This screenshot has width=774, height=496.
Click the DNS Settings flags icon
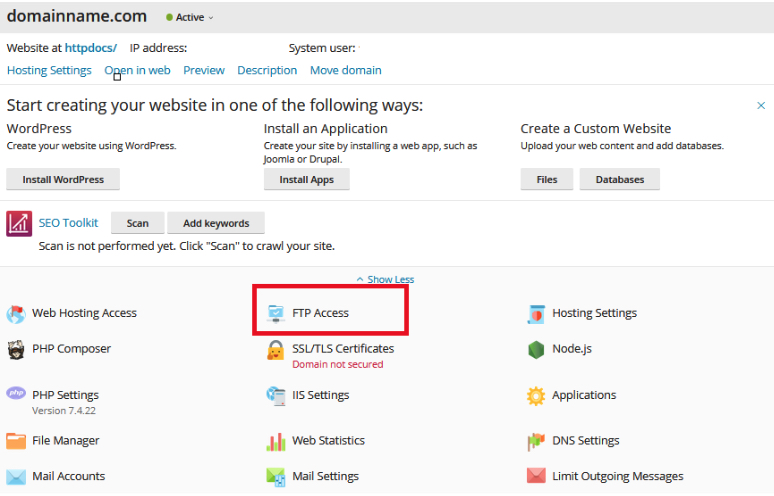point(536,441)
